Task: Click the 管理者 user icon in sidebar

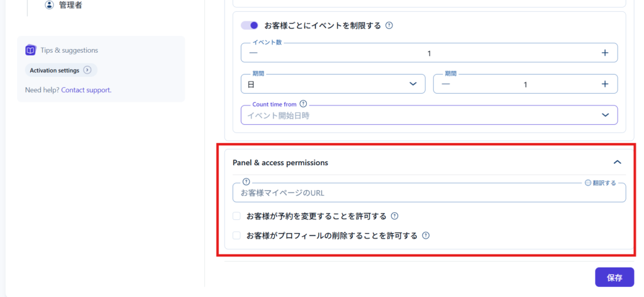Action: click(50, 5)
